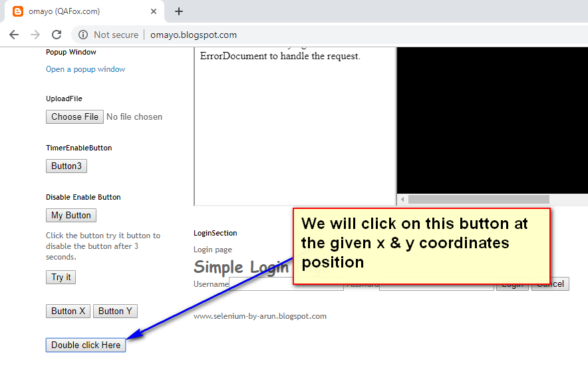588x390 pixels.
Task: Click the page reload icon
Action: tap(57, 34)
